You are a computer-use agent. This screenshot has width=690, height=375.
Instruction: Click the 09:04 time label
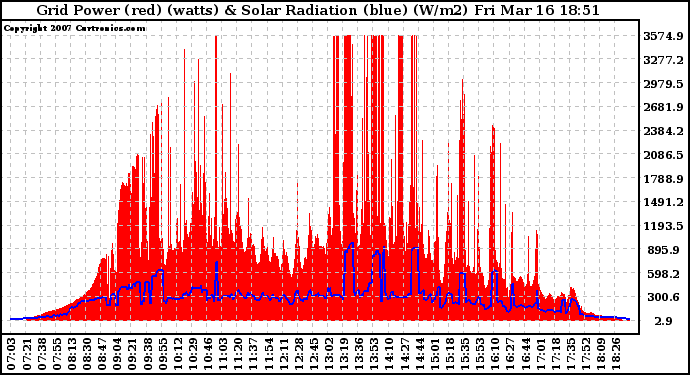117,354
